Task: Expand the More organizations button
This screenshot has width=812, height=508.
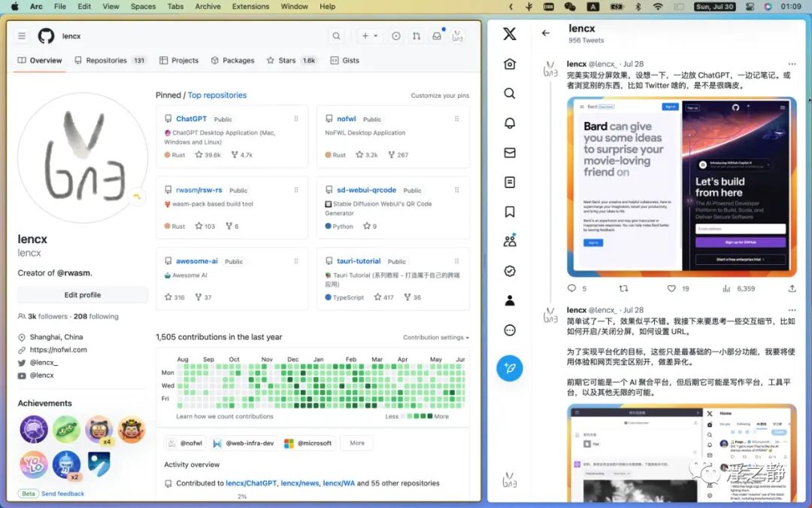Action: pyautogui.click(x=357, y=443)
